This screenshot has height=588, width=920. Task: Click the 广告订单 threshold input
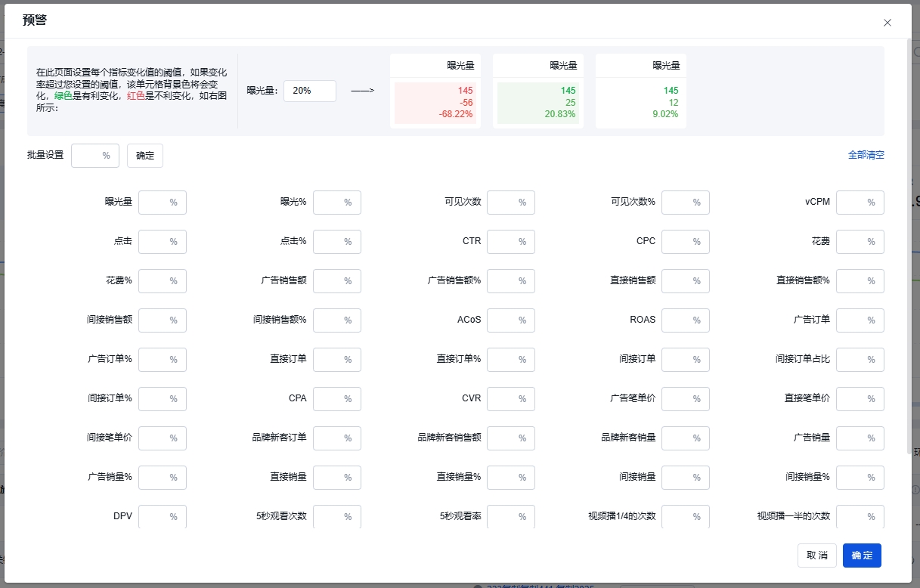pos(853,320)
